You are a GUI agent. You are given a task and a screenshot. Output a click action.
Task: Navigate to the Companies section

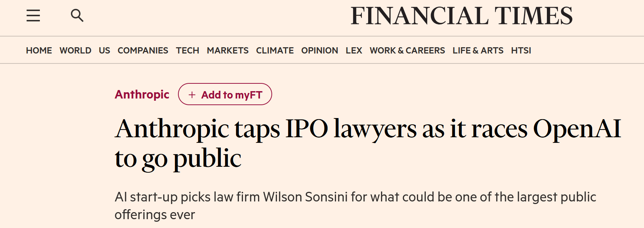pos(143,51)
